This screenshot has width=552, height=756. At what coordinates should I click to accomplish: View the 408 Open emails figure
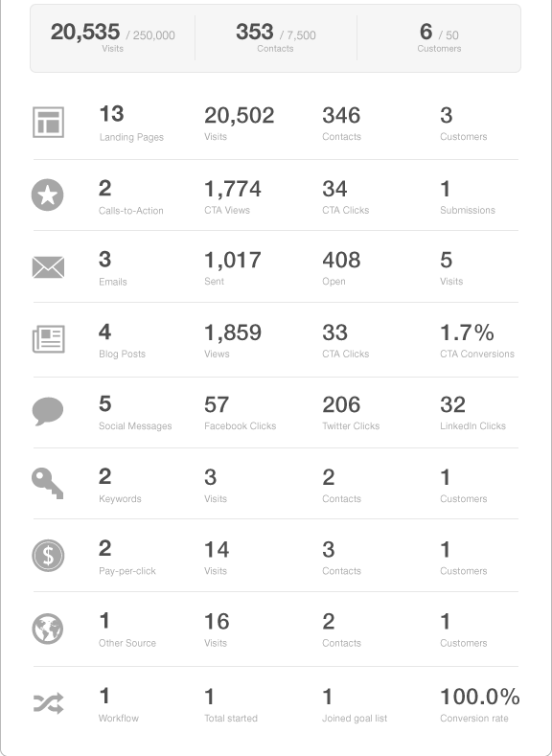[x=341, y=268]
